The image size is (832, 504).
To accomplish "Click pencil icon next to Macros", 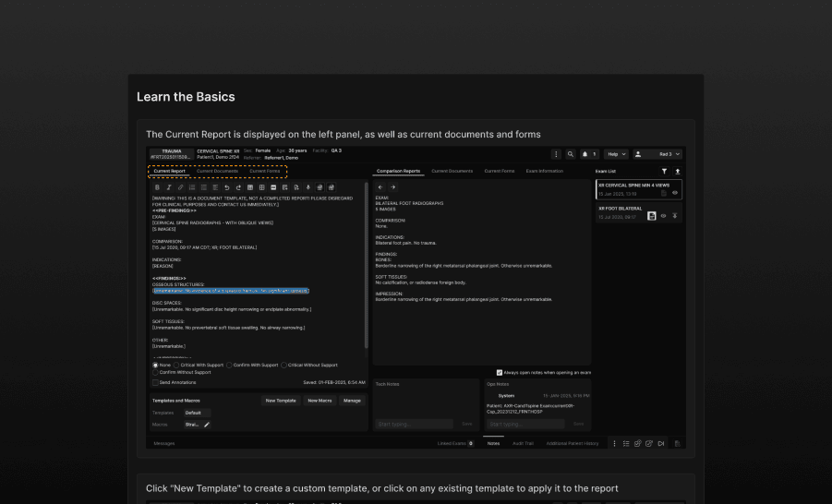I will click(x=207, y=425).
